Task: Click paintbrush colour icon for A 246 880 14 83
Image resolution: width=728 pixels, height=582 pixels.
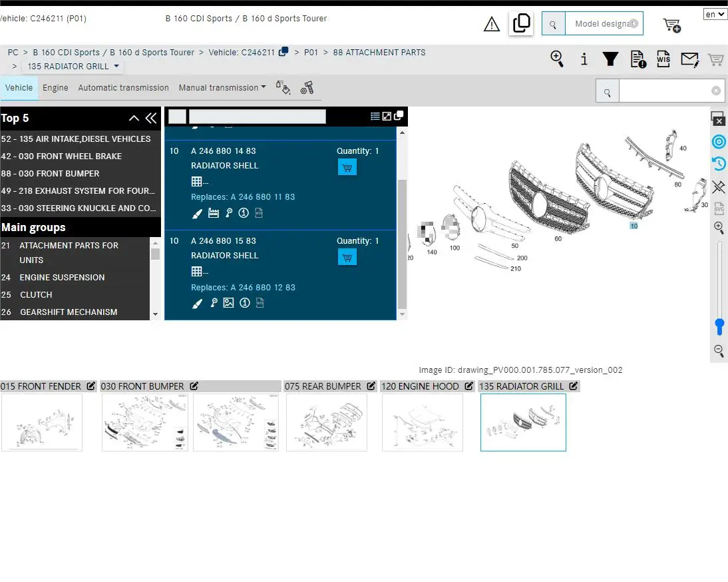Action: tap(198, 214)
